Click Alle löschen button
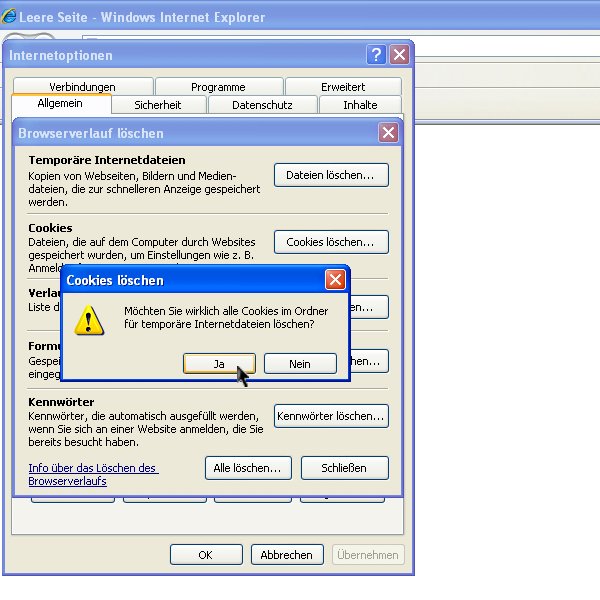This screenshot has width=600, height=600. [248, 468]
